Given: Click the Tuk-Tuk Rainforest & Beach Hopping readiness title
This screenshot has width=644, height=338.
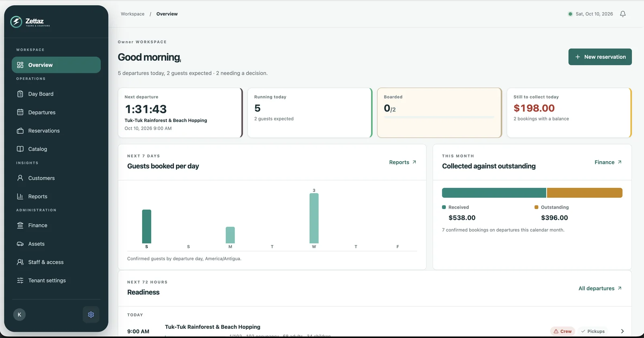Looking at the screenshot, I should point(213,327).
